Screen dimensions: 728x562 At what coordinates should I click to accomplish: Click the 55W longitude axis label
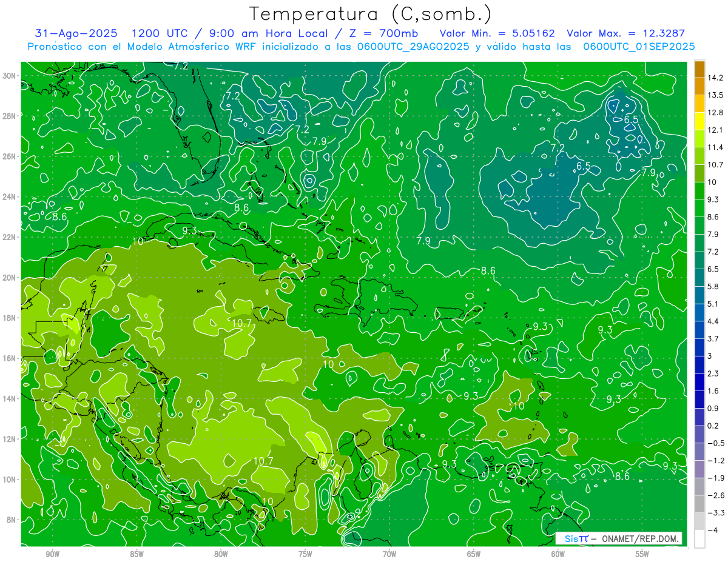pyautogui.click(x=642, y=554)
